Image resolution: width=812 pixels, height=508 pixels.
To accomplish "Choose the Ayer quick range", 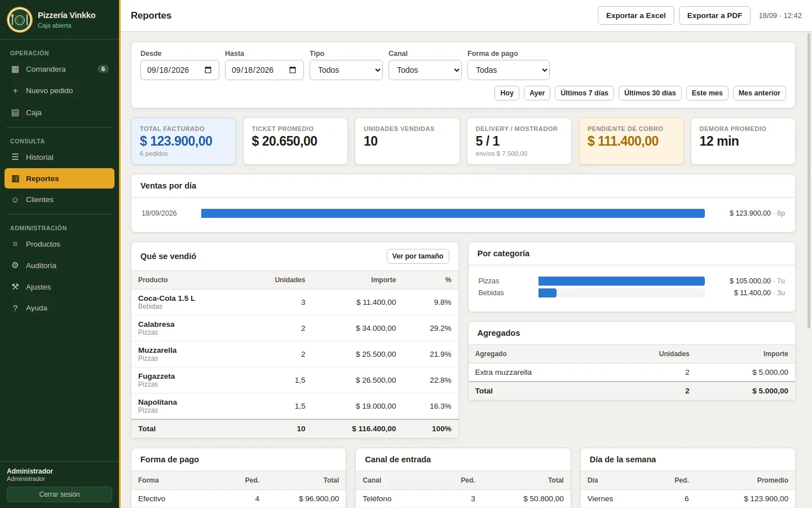I will [x=537, y=93].
